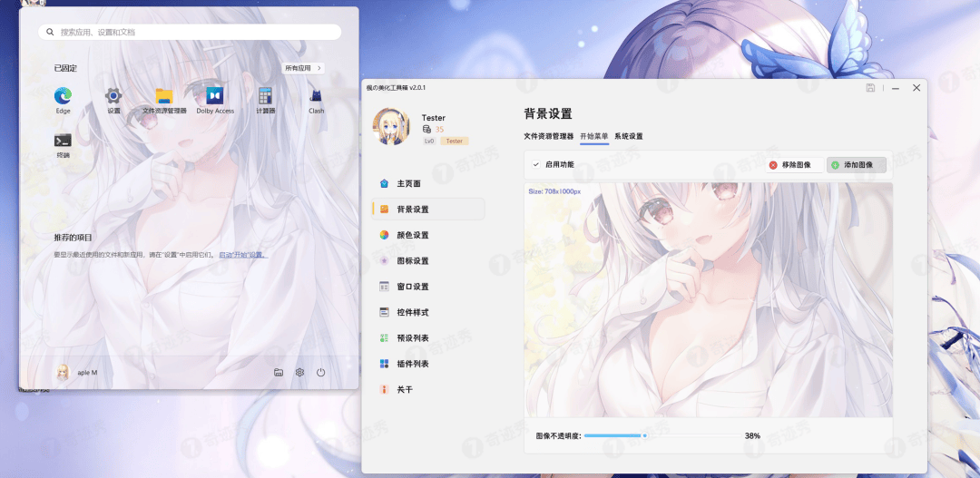The height and width of the screenshot is (478, 980).
Task: Click the coin stack icon beside 35
Action: [x=426, y=130]
